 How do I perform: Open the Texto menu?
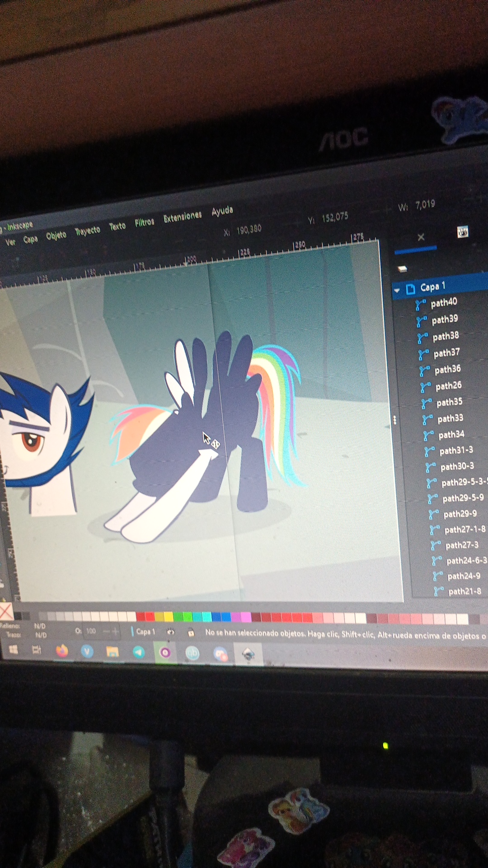[x=117, y=226]
